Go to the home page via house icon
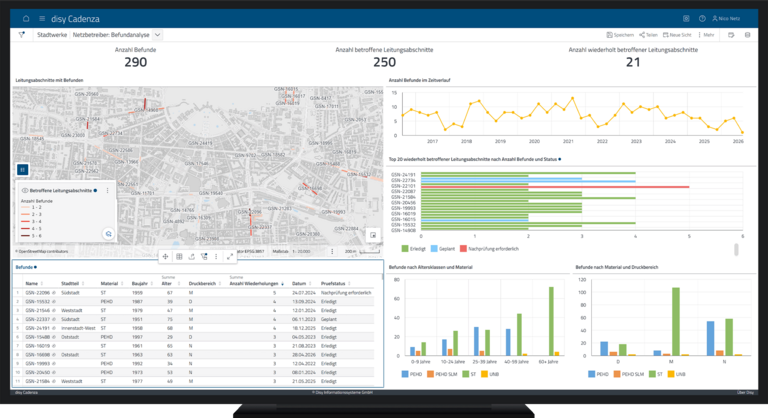 click(x=26, y=19)
